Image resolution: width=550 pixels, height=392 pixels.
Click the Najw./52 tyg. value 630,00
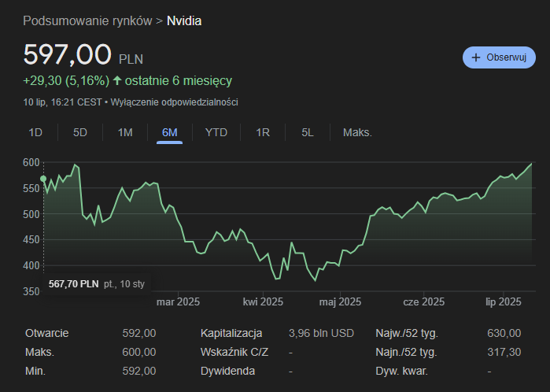click(x=504, y=333)
